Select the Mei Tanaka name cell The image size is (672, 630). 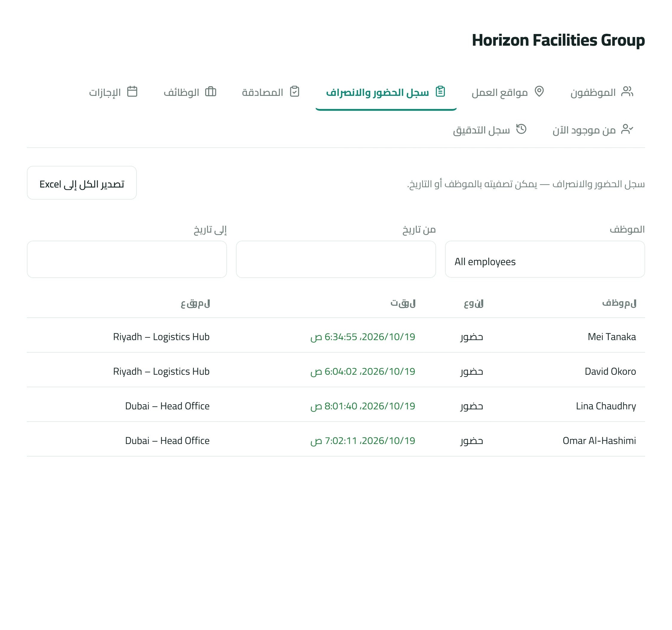coord(611,337)
